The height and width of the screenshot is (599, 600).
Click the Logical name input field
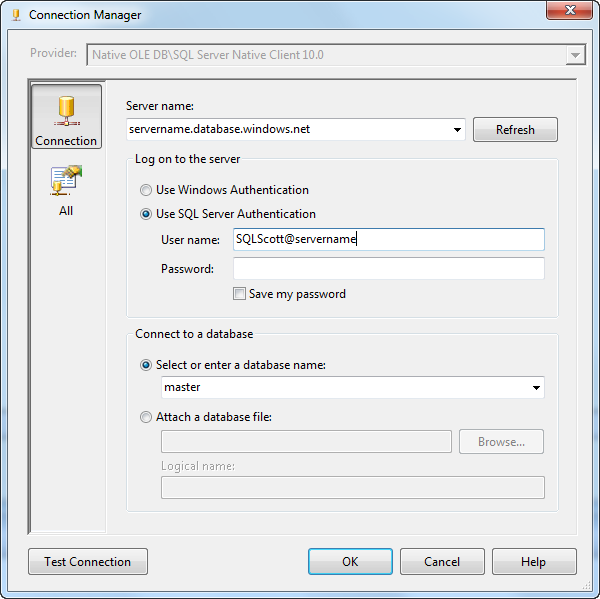(353, 488)
